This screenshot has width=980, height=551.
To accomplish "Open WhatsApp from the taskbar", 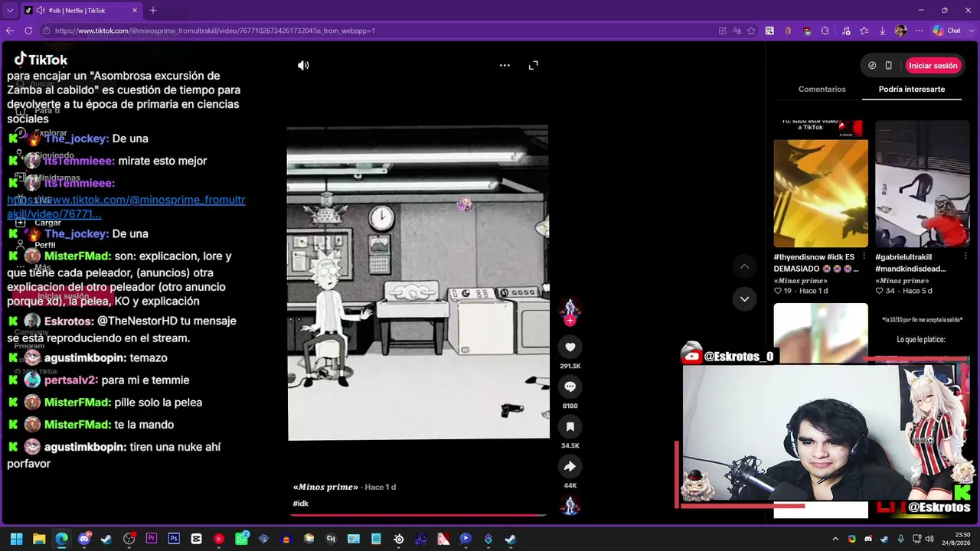I will 241,539.
